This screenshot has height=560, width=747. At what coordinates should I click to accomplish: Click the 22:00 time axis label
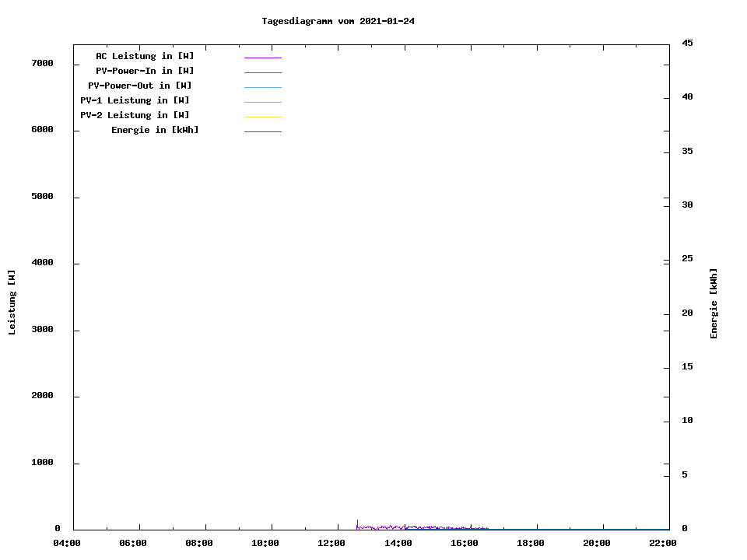663,544
